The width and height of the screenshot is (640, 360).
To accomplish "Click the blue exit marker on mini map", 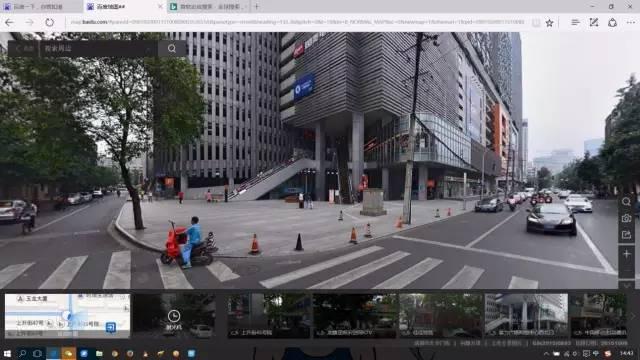I will click(x=110, y=327).
